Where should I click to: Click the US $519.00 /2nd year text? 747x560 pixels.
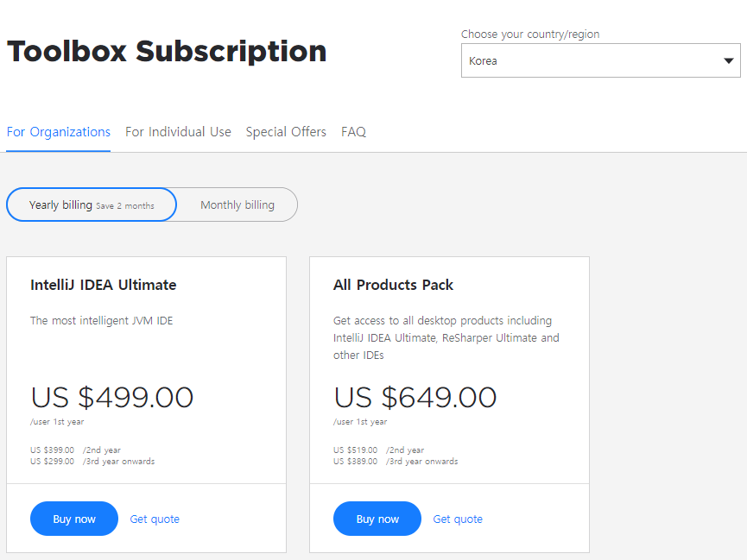pyautogui.click(x=379, y=450)
